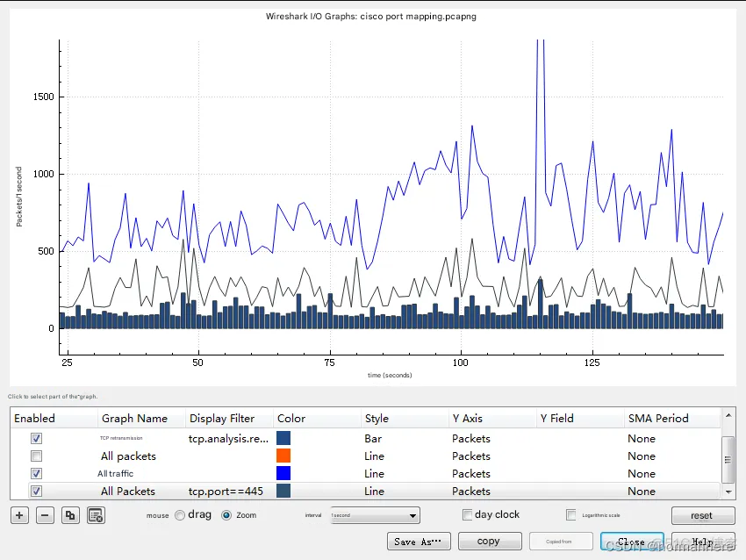Select the All traffic graph name
Viewport: 746px width, 560px height.
coord(116,473)
